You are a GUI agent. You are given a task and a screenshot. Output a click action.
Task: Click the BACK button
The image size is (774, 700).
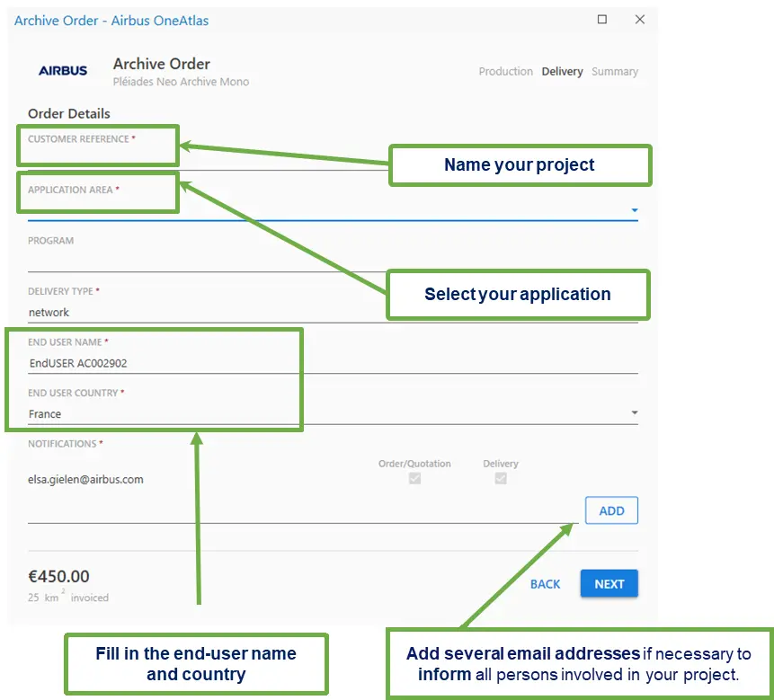coord(545,584)
